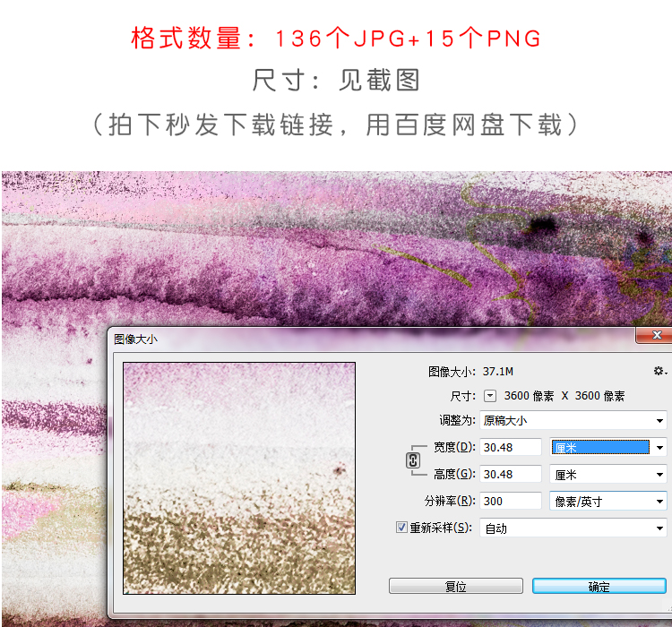
Task: Click the 宽度 width input field
Action: click(x=510, y=447)
